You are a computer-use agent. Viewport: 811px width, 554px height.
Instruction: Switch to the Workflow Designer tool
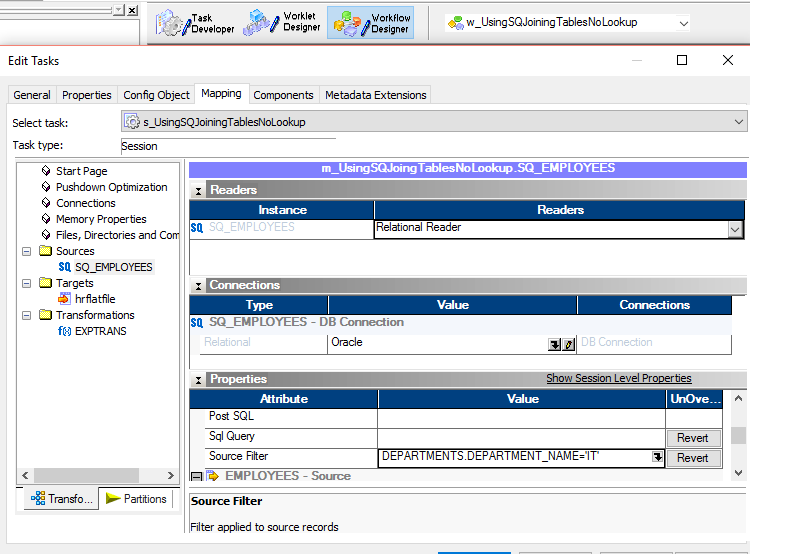coord(370,23)
